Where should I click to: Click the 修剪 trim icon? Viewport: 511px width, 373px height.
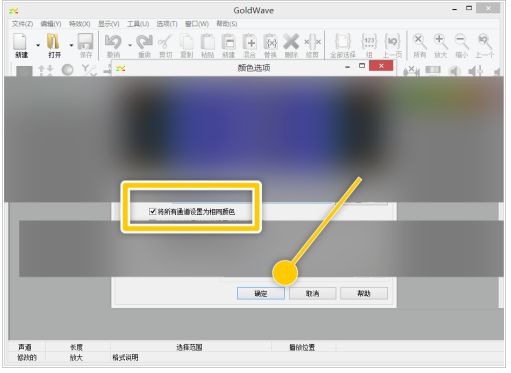click(x=312, y=42)
